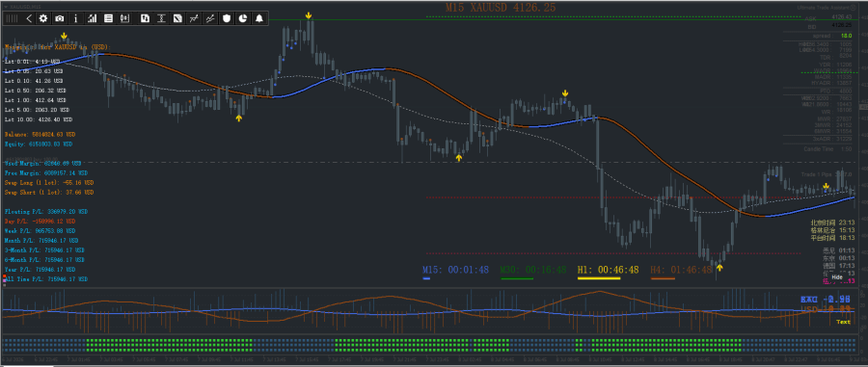Click the Lot 5.00 margin row

37,110
